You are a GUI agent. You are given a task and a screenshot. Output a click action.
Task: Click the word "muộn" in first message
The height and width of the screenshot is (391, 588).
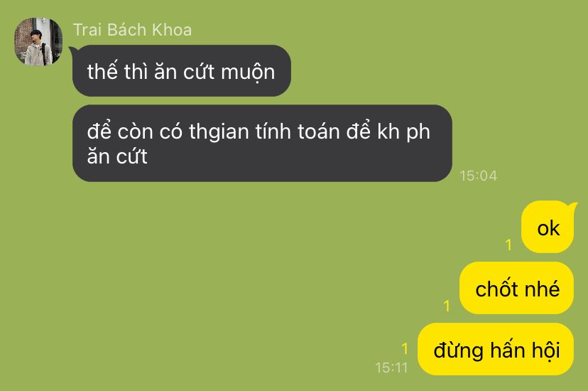(248, 73)
